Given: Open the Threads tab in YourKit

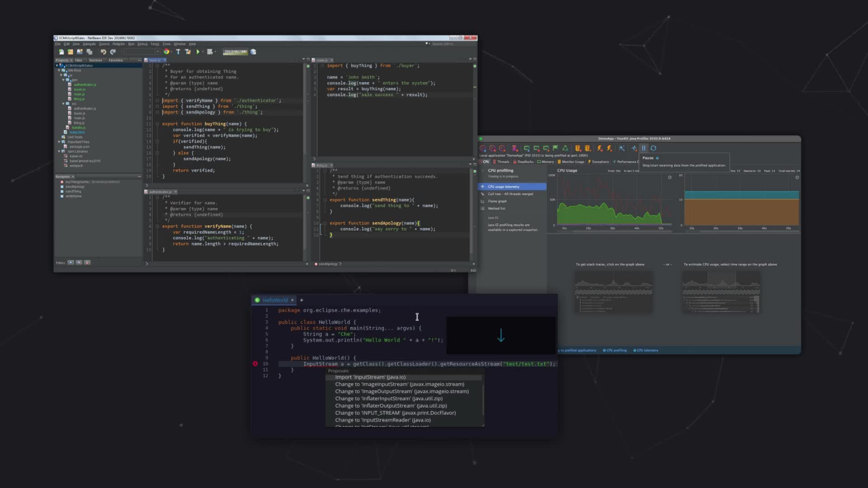Looking at the screenshot, I should (x=501, y=162).
